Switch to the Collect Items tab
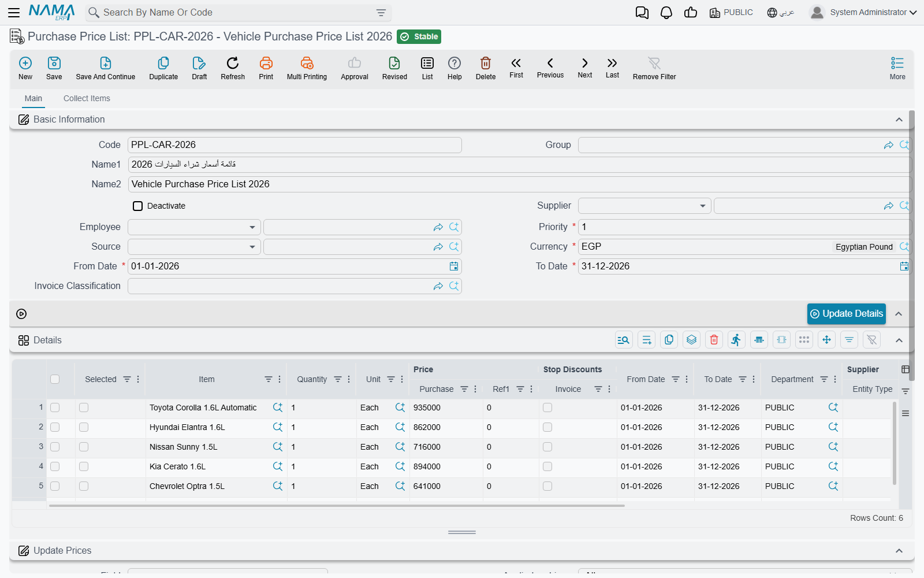Screen dimensions: 924x578 click(87, 98)
